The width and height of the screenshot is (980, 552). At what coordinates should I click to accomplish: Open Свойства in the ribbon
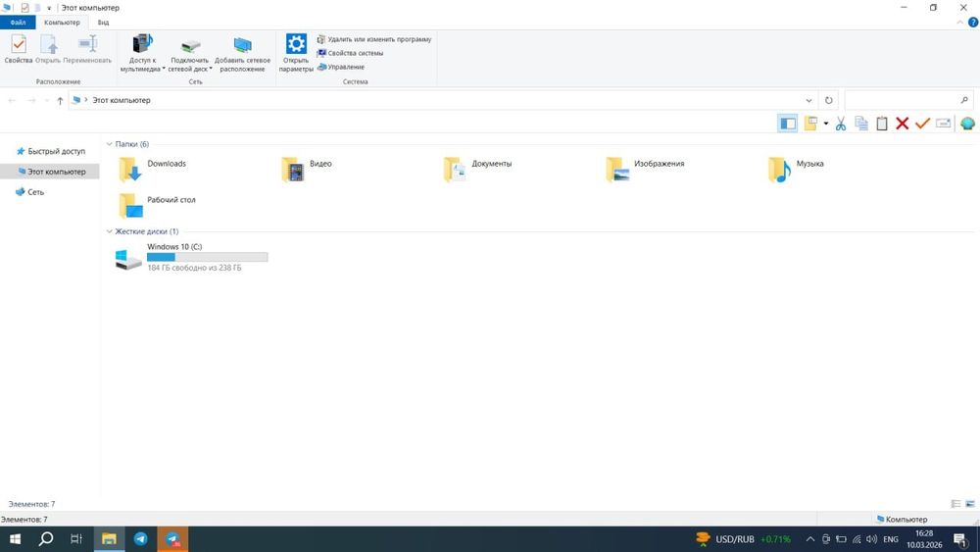(x=18, y=49)
